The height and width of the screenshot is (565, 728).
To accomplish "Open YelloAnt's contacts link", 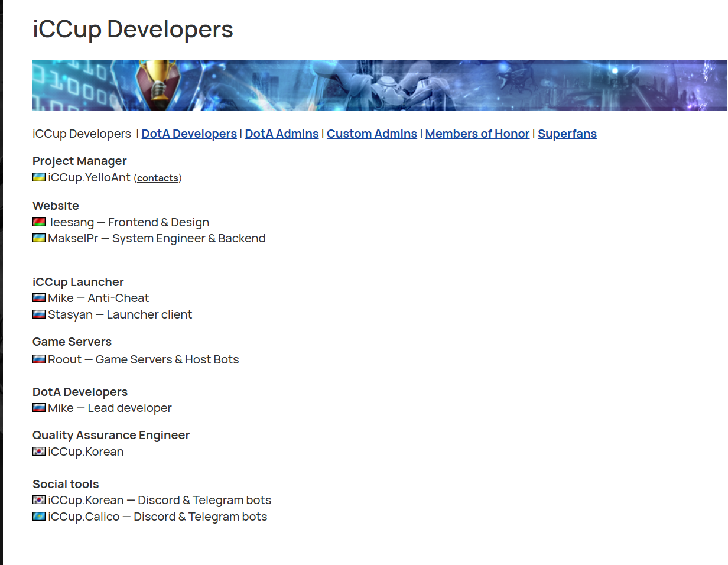I will (158, 178).
